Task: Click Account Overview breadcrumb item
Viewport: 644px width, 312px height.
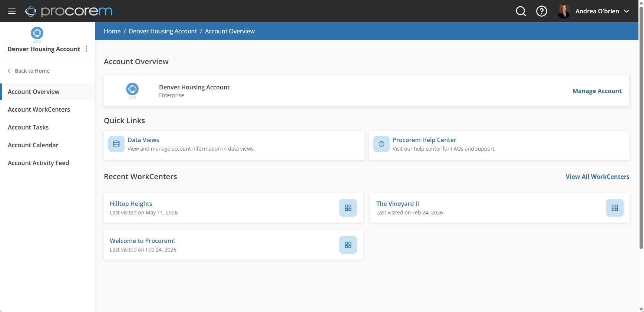Action: (230, 31)
